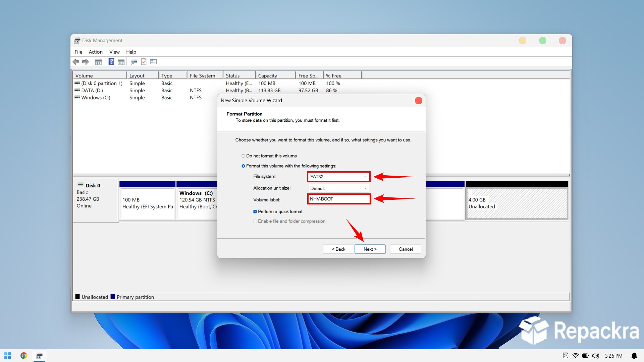
Task: Open notifications bell in system tray
Action: [634, 356]
